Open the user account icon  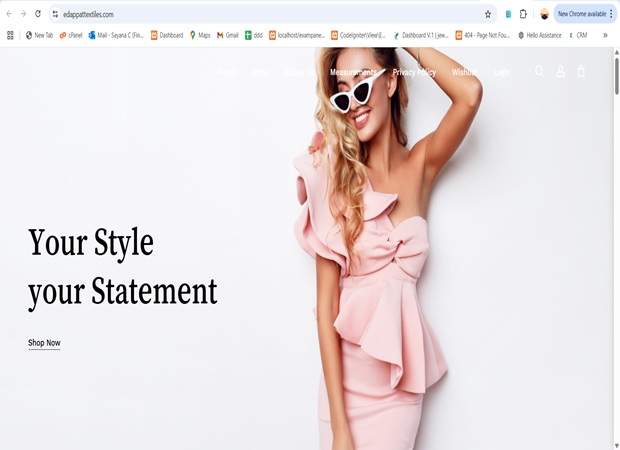click(560, 71)
